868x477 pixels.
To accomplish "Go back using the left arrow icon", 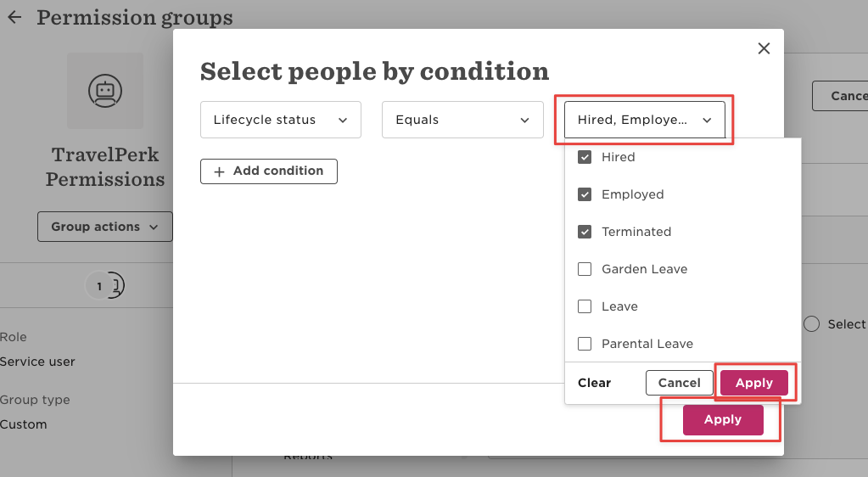I will point(14,17).
